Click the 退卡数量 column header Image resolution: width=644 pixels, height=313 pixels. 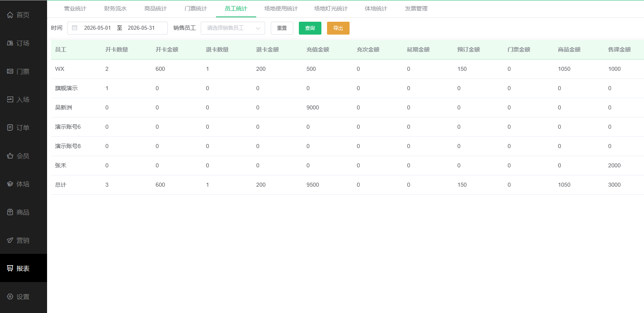click(x=217, y=49)
